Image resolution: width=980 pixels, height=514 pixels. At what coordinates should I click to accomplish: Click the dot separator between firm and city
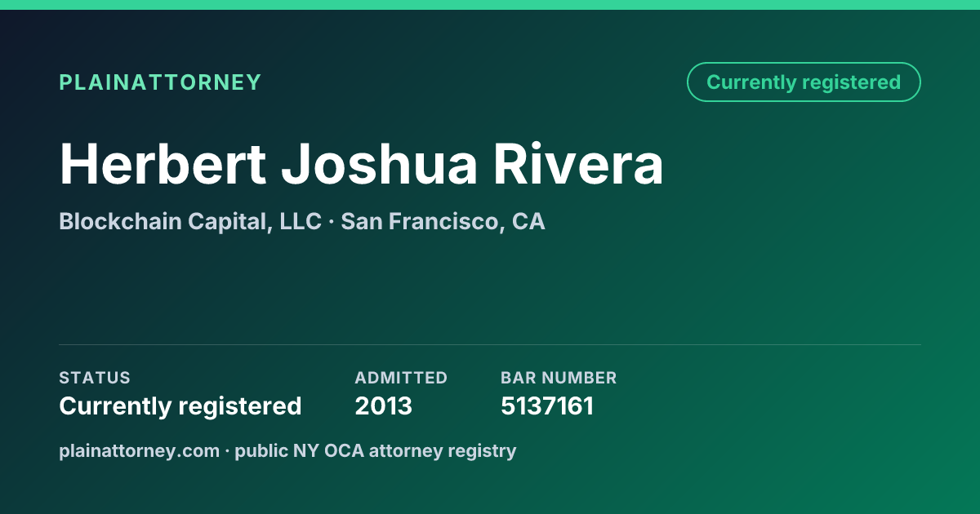coord(331,222)
